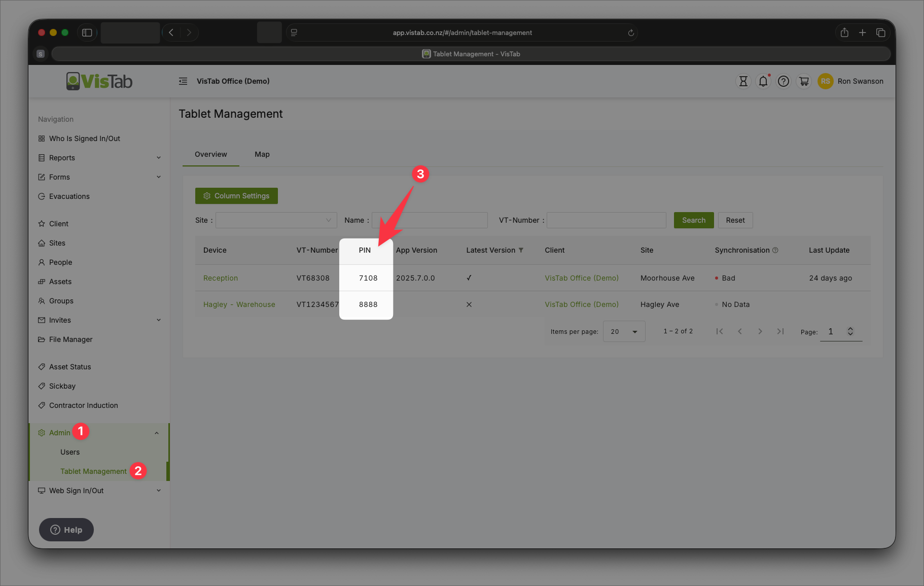The width and height of the screenshot is (924, 586).
Task: Expand the Invites navigation section
Action: 159,320
